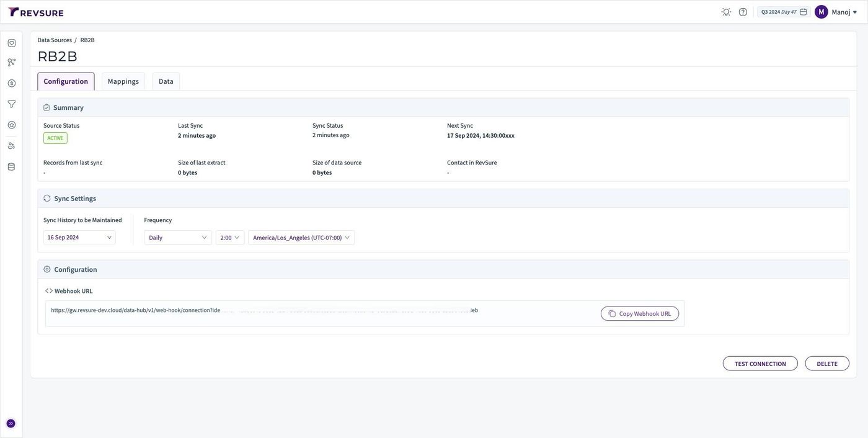
Task: Select the Q3 2024 Day 47 period picker
Action: pos(784,12)
